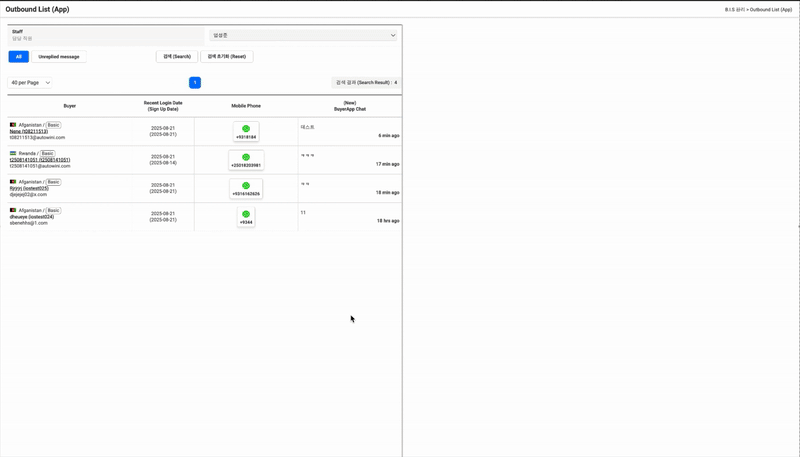Viewport: 800px width, 457px height.
Task: Click Afghanistan flag beside Rjrjrj buyer
Action: tap(13, 182)
